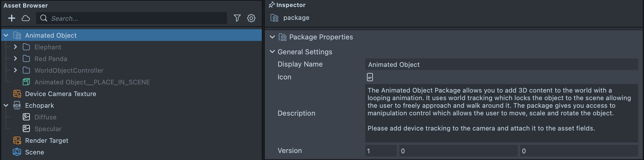This screenshot has height=160, width=644.
Task: Select the Animated Object__PLACE_IN_SCENE prefab
Action: (x=92, y=82)
